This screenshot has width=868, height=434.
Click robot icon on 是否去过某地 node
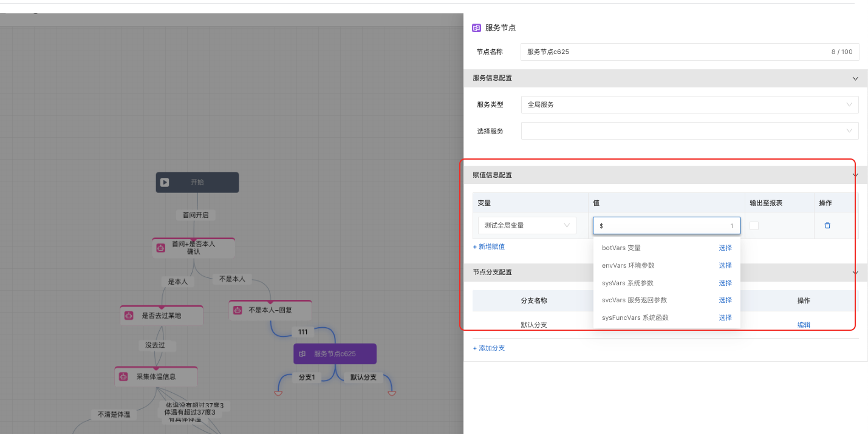click(129, 316)
